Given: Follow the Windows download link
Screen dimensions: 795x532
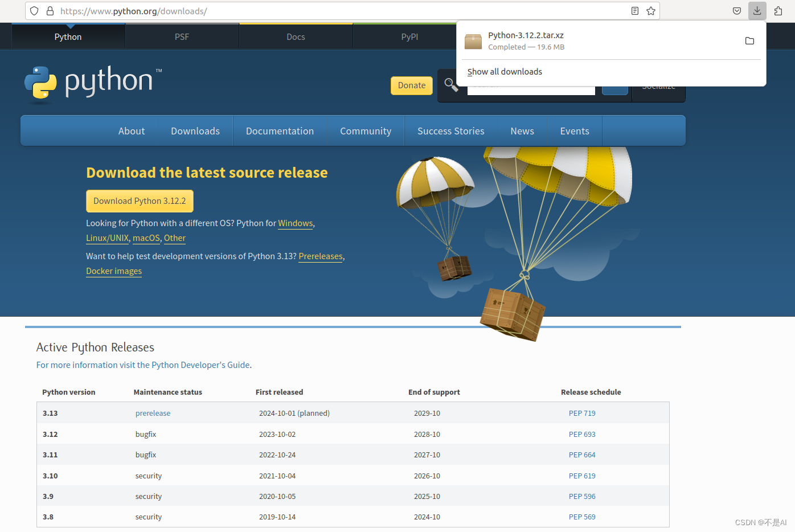Looking at the screenshot, I should pos(296,223).
